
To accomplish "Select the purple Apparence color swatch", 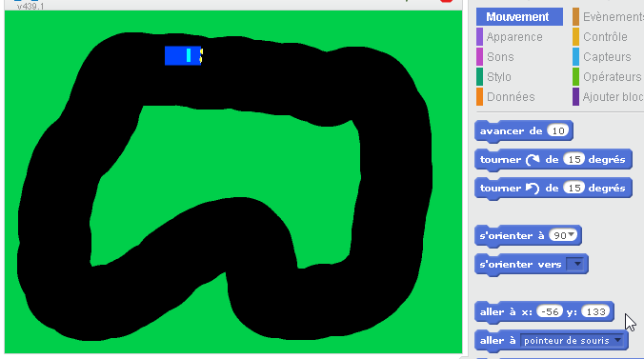I will [479, 37].
